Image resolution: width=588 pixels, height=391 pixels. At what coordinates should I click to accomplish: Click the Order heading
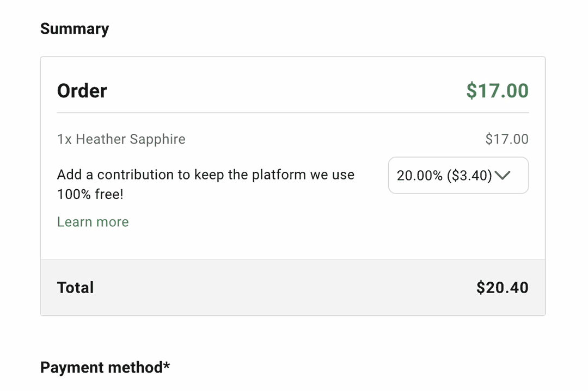coord(82,90)
